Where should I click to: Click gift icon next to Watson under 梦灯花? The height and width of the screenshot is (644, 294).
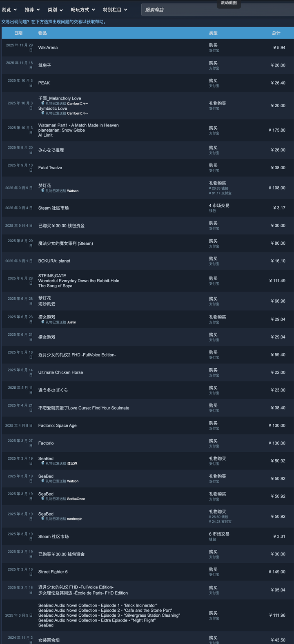coord(42,190)
